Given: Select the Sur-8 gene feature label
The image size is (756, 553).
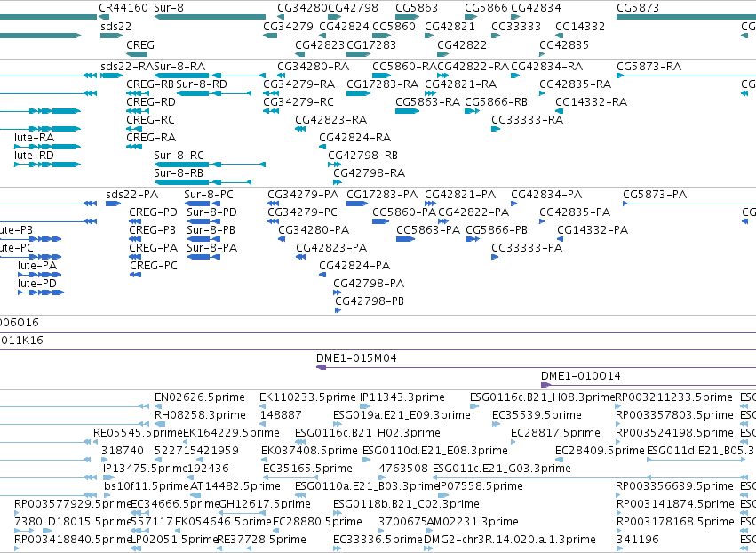Looking at the screenshot, I should click(x=169, y=8).
